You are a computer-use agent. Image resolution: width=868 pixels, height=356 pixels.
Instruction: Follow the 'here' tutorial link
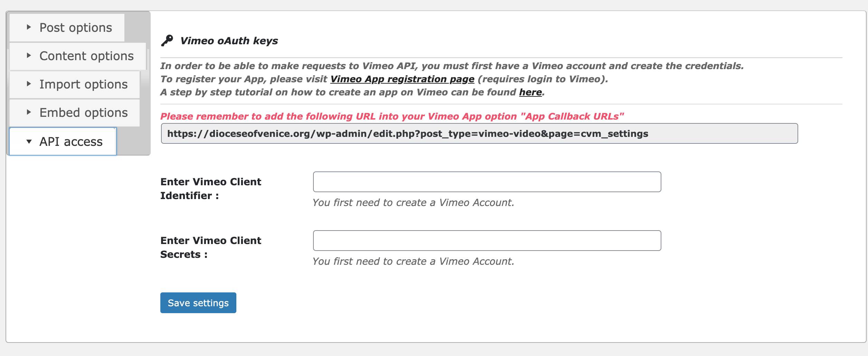coord(530,92)
